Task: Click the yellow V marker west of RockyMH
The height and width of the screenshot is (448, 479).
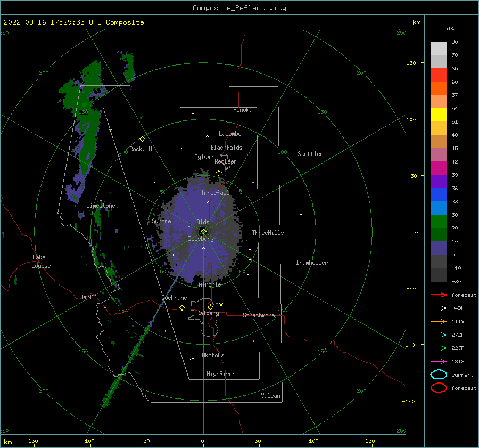Action: [111, 131]
